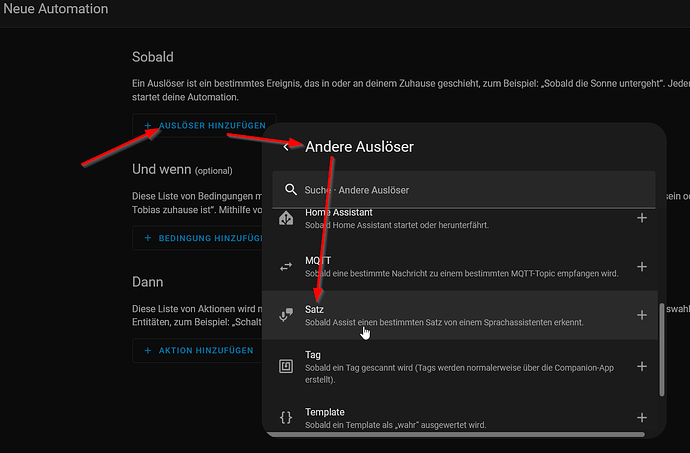This screenshot has width=690, height=453.
Task: Add the Tag trigger via its plus icon
Action: tap(642, 366)
